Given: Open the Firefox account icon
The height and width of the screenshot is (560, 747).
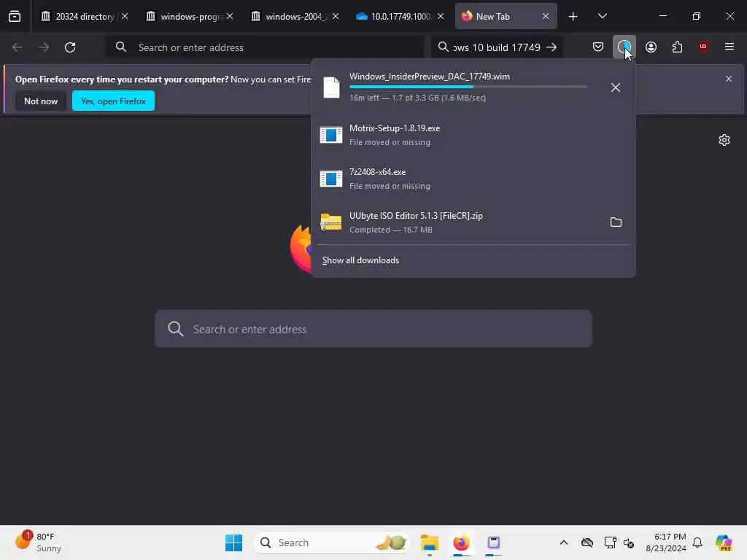Looking at the screenshot, I should pos(651,47).
